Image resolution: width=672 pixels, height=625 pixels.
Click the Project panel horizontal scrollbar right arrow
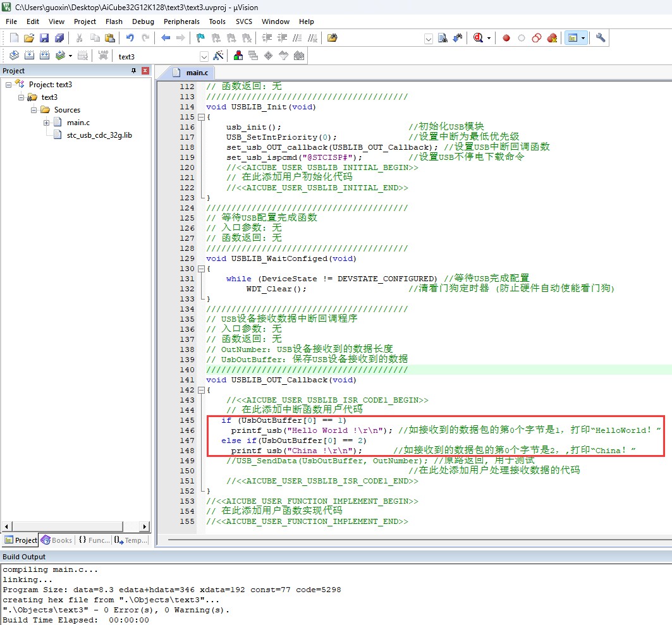click(145, 526)
